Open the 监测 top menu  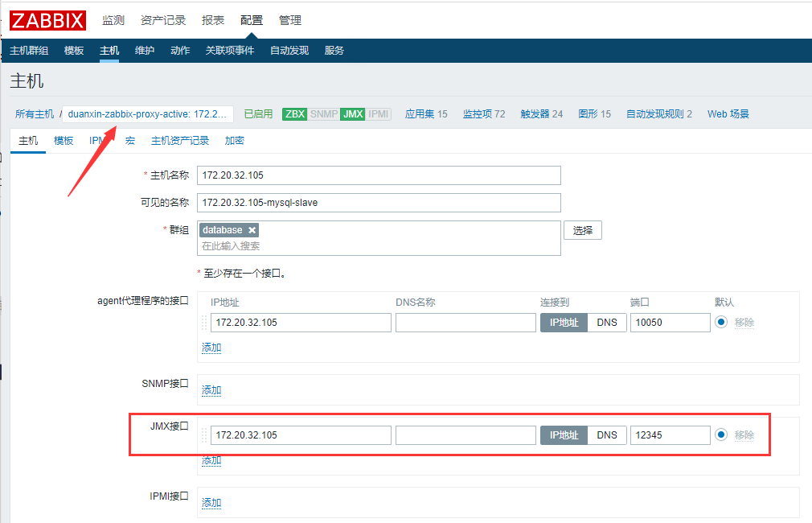113,20
